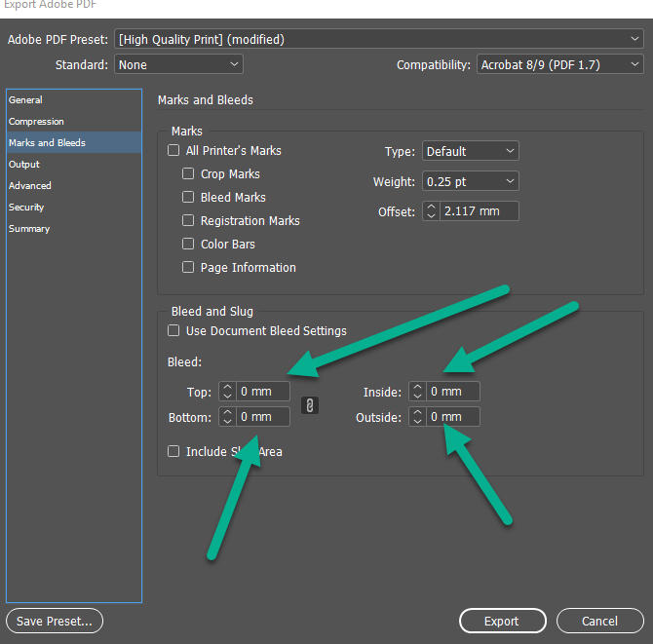Decrease Top bleed using down arrow
Image resolution: width=653 pixels, height=644 pixels.
(x=227, y=396)
